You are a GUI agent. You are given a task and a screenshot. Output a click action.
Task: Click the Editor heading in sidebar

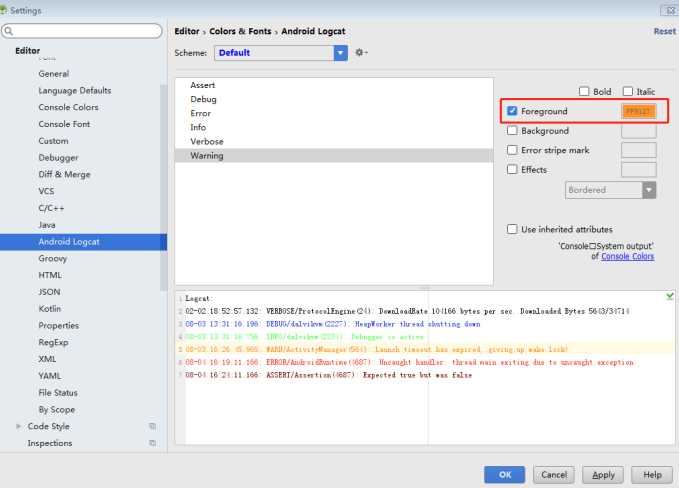[x=27, y=51]
